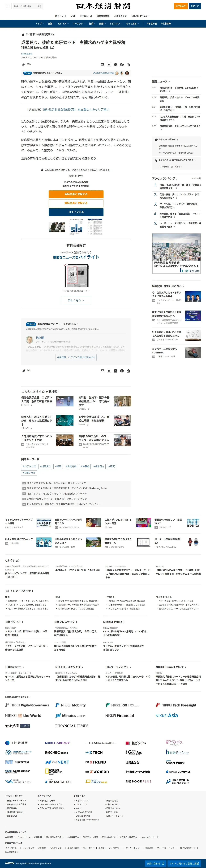206x868 pixels.
Task: Open next article link 追い込まれる女性研究者
Action: 76,110
